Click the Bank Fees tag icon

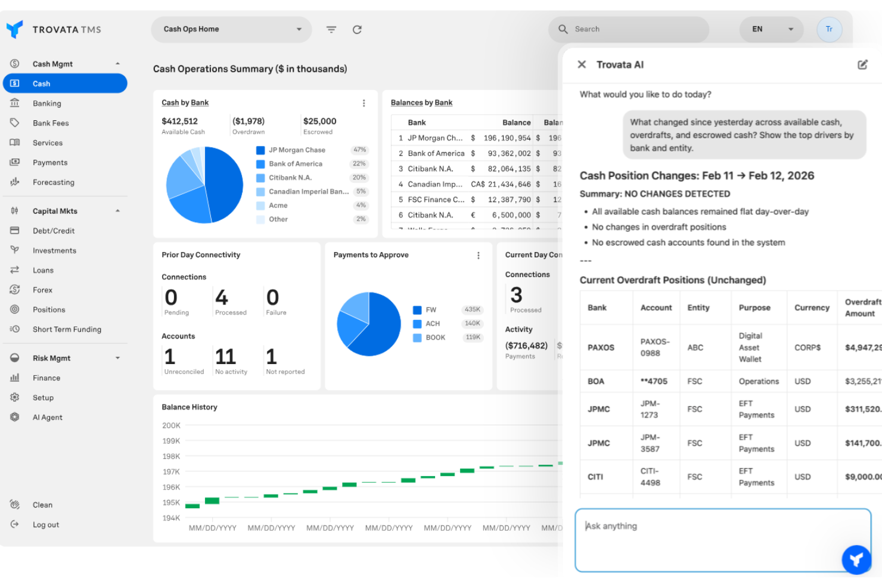15,123
